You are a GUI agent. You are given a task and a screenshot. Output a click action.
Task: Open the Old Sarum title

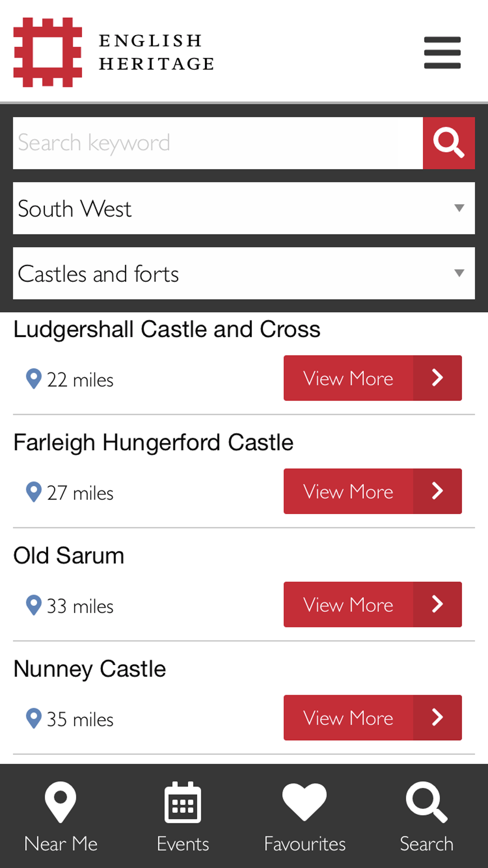click(69, 556)
